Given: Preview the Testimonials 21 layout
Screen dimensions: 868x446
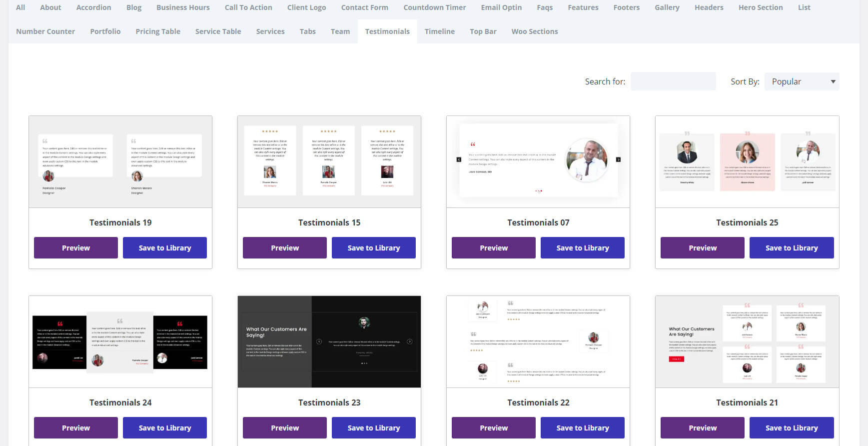Looking at the screenshot, I should (x=703, y=428).
